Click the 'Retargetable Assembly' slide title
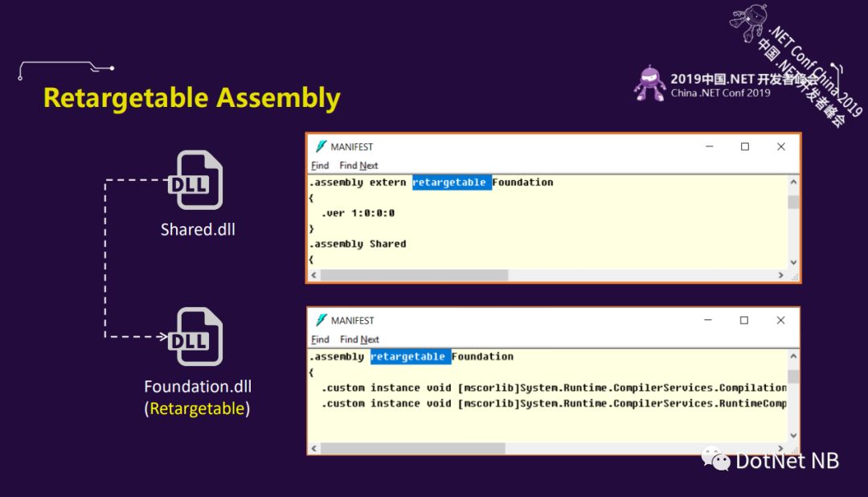The image size is (868, 497). coord(191,98)
